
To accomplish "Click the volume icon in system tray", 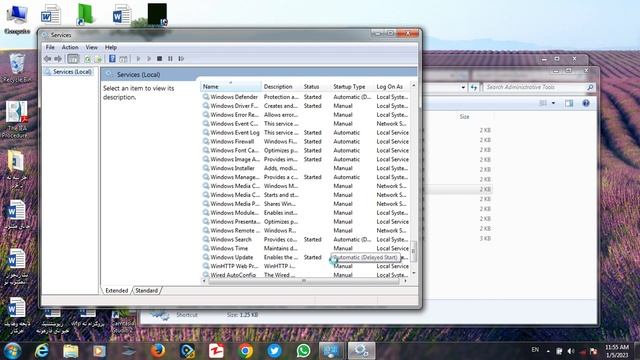I will click(571, 351).
